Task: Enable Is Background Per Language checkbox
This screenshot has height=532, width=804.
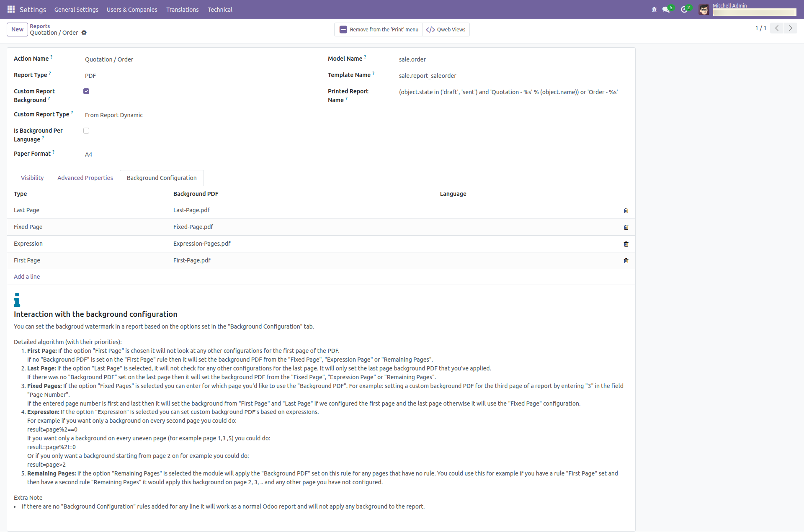Action: (86, 131)
